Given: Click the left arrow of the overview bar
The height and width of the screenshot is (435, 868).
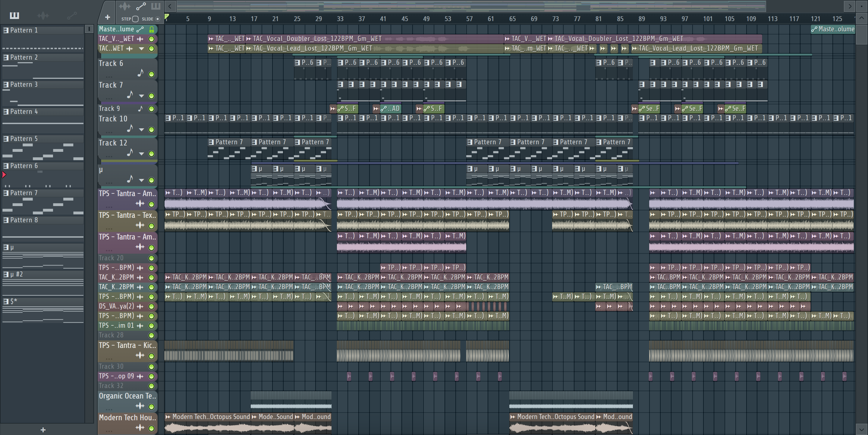Looking at the screenshot, I should pos(170,6).
